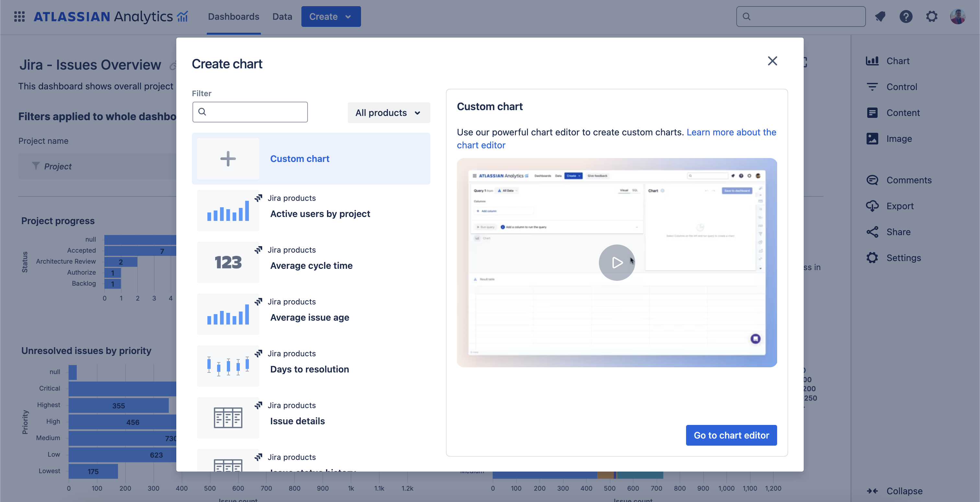Choose Average issue age template
The height and width of the screenshot is (502, 980).
coord(310,317)
